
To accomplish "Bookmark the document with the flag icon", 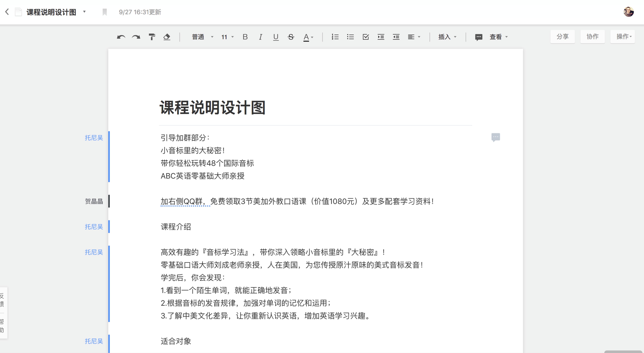I will pyautogui.click(x=104, y=12).
